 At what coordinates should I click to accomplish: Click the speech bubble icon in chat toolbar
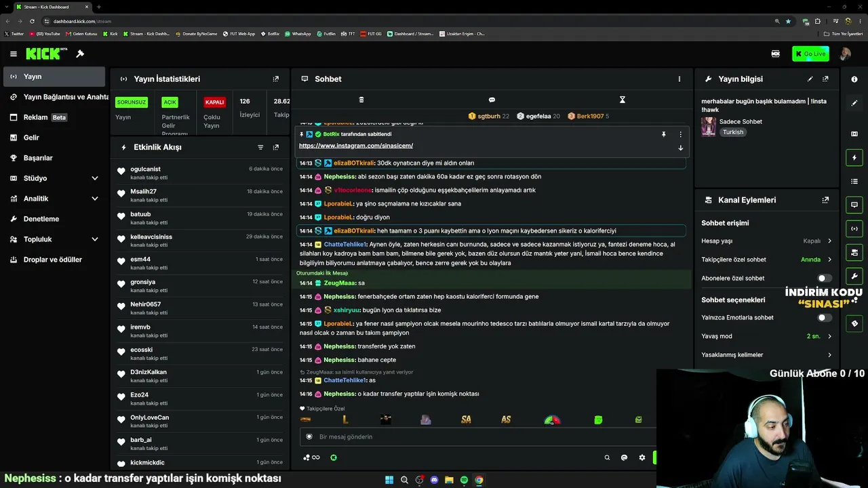(x=492, y=100)
